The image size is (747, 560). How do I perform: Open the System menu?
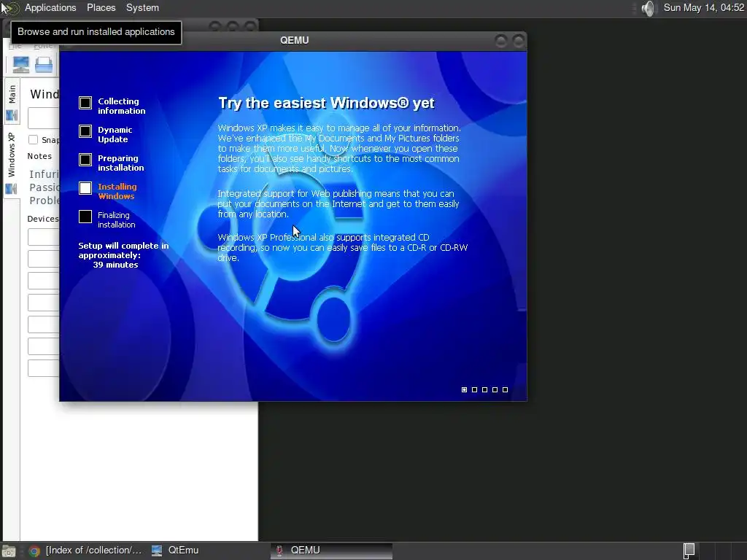coord(142,7)
